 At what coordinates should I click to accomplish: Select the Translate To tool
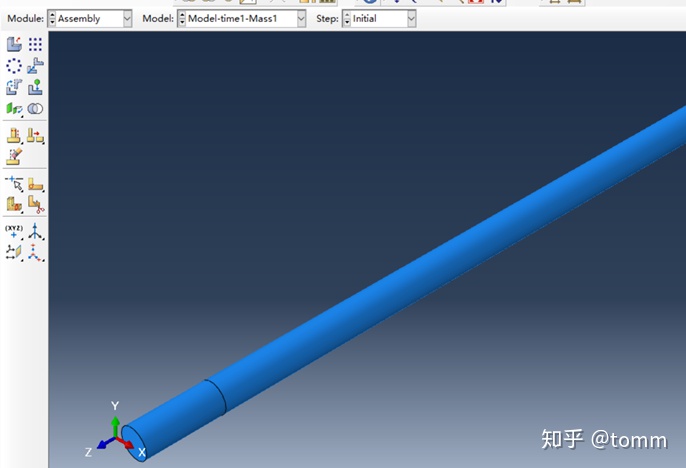coord(35,87)
